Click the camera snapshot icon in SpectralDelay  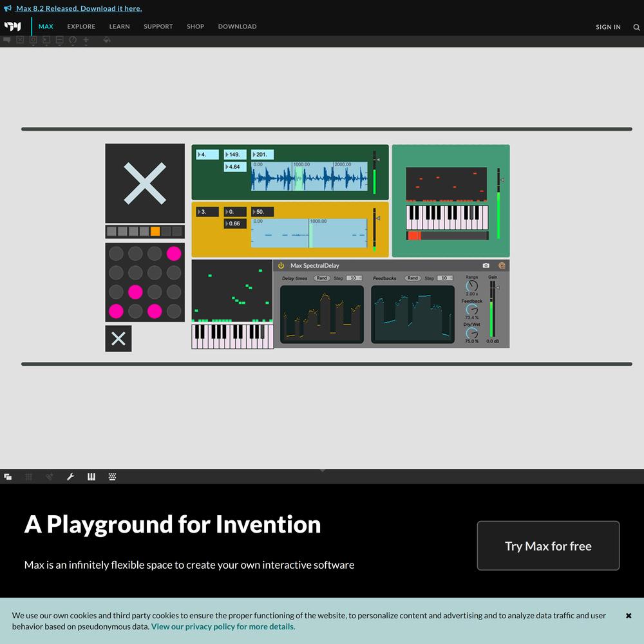coord(486,266)
